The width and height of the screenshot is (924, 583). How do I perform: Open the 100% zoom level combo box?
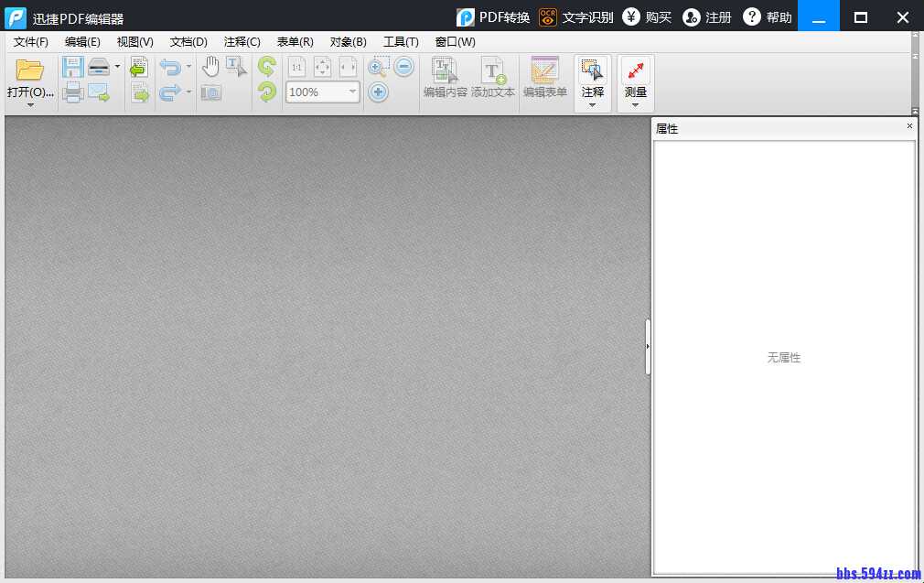point(323,92)
